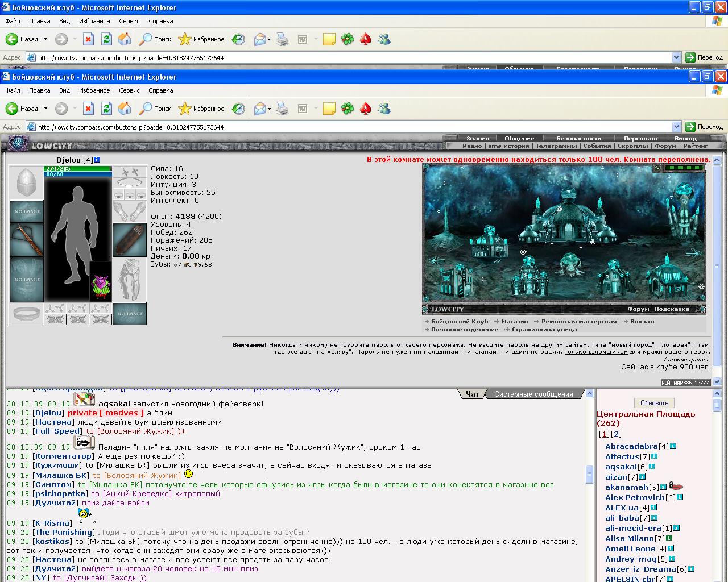The width and height of the screenshot is (728, 582).
Task: Go to Home page icon in front window
Action: coord(125,109)
